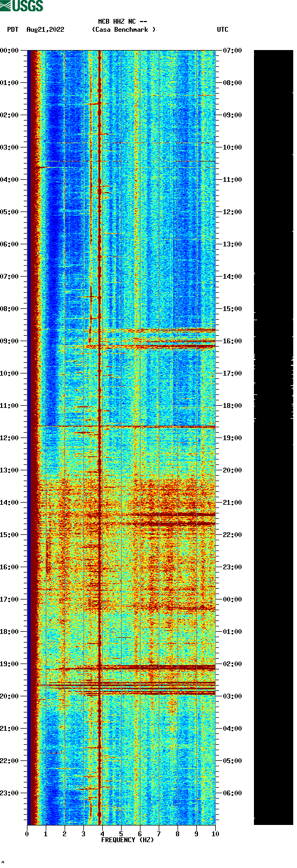This screenshot has width=297, height=868.
Task: Click the 06:00 PDT time label
Action: [9, 244]
